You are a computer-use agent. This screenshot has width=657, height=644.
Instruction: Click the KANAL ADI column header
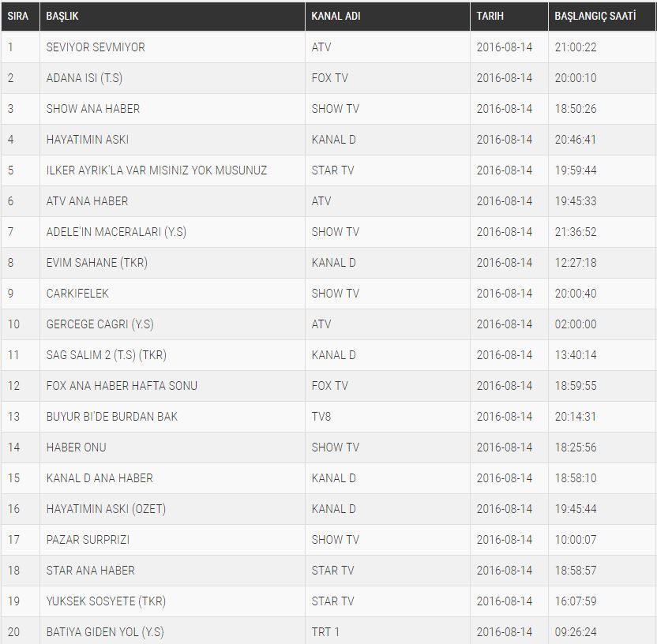[x=336, y=16]
